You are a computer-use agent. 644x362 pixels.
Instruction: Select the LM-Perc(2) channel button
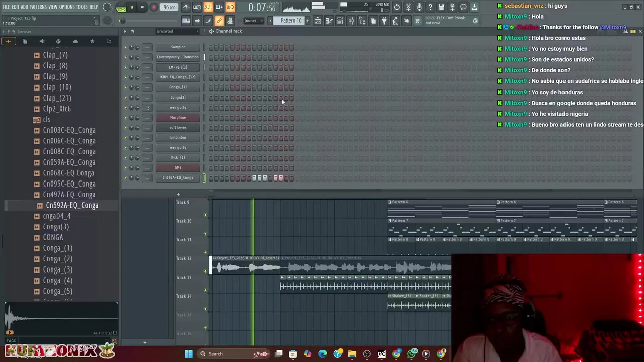click(178, 67)
